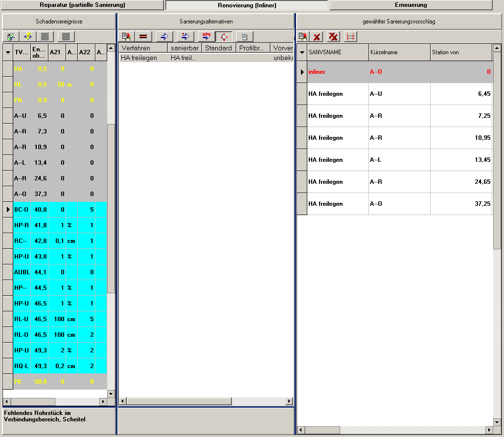Click the first icon in the Schadensereignisse toolbar

point(11,37)
